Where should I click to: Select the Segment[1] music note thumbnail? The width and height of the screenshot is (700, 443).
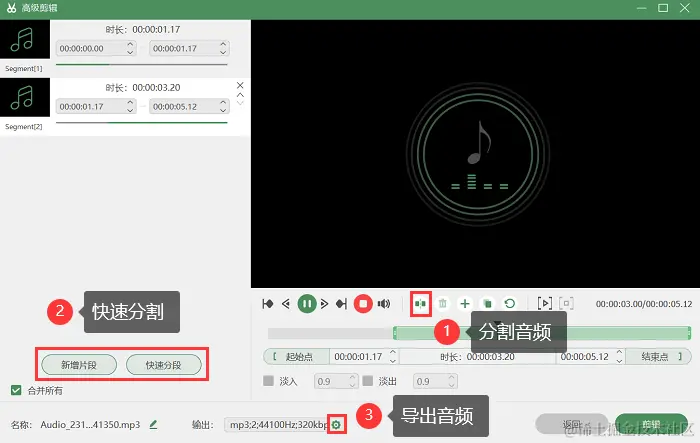click(x=25, y=39)
